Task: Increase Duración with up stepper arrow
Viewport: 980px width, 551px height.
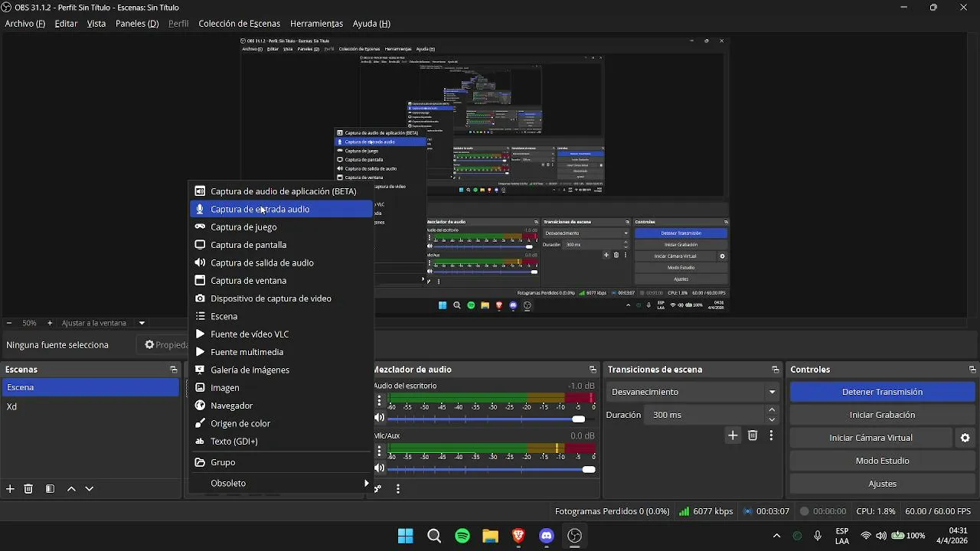Action: pos(772,410)
